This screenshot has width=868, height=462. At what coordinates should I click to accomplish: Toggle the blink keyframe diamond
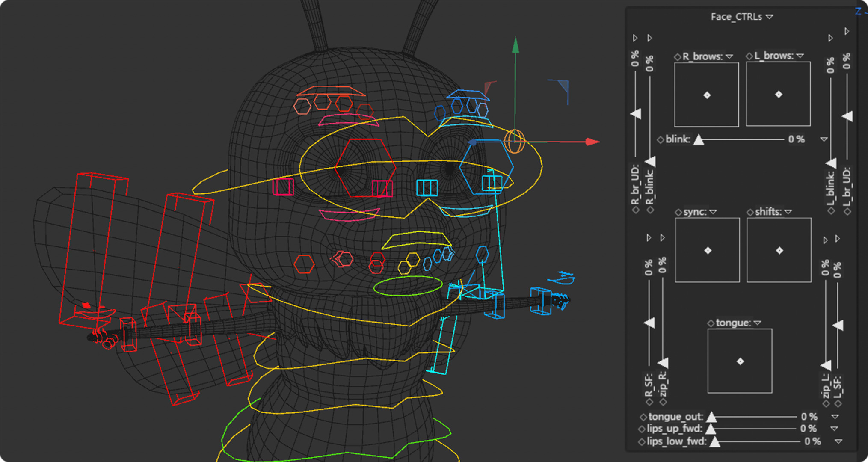click(661, 140)
